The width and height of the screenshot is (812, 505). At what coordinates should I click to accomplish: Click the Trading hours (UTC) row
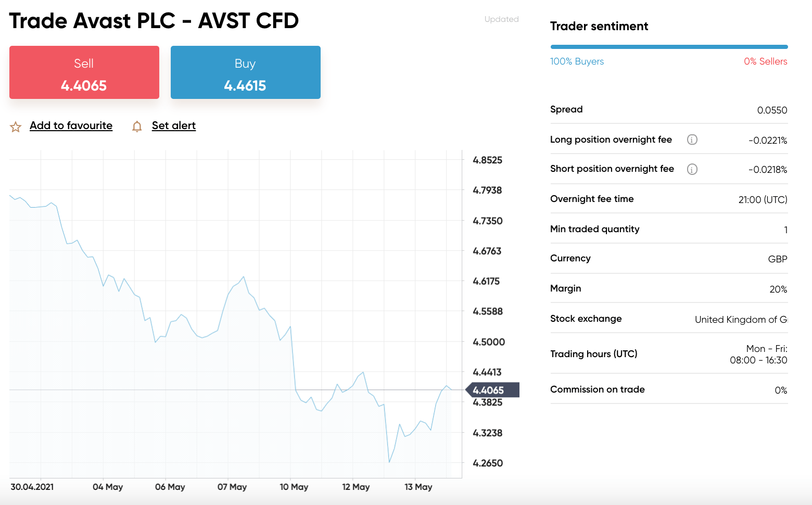pos(669,354)
